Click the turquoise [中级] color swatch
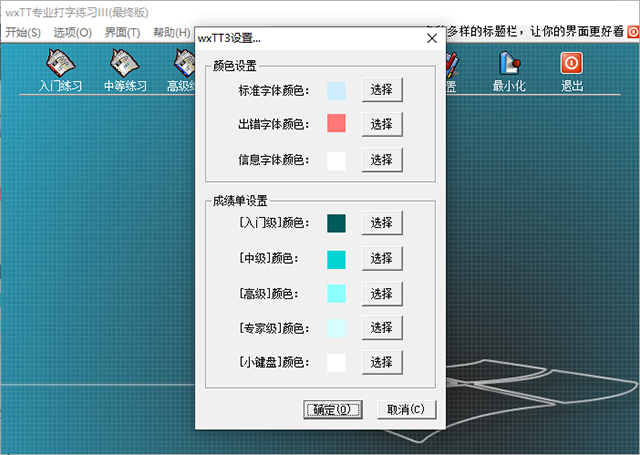 pyautogui.click(x=336, y=260)
